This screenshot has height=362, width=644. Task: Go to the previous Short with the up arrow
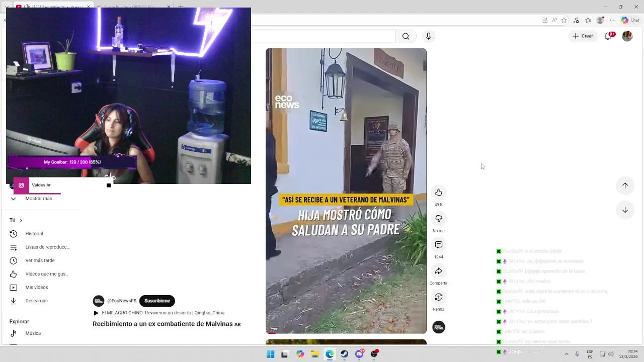(625, 186)
